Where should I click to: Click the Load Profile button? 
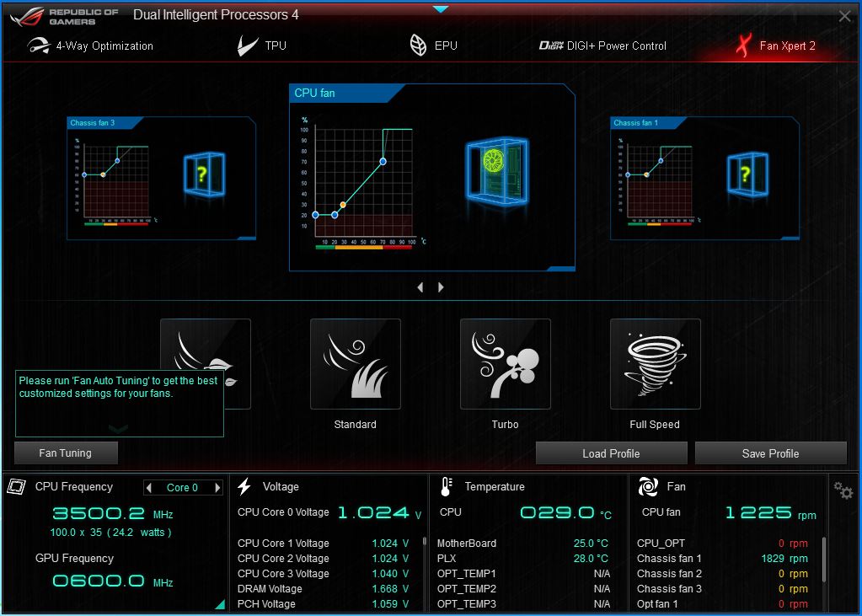pos(611,453)
